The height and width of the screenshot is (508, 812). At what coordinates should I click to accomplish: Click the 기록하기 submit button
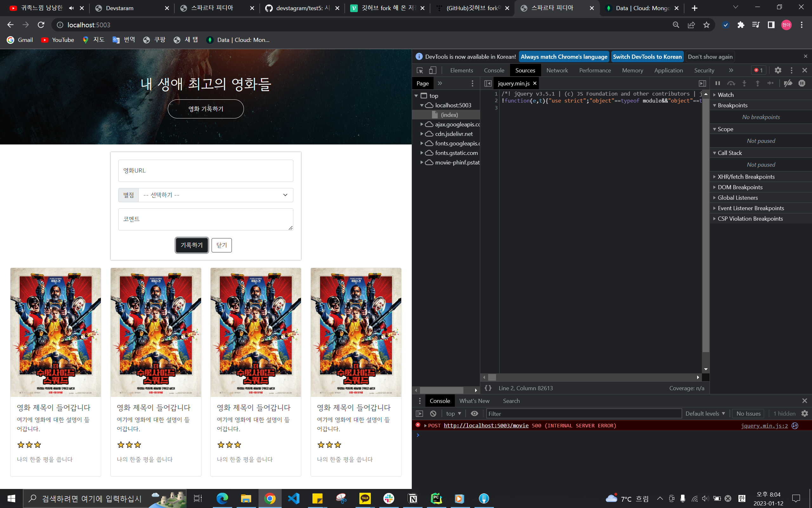point(192,245)
